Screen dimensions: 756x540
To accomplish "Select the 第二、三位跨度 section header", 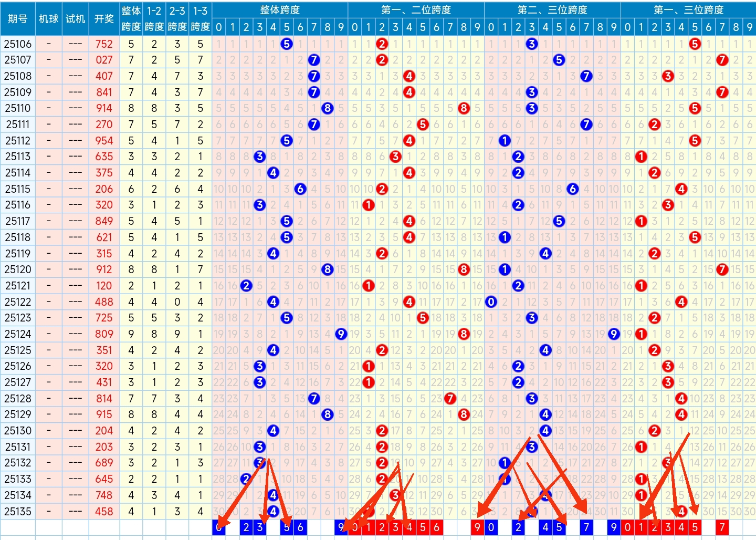I will tap(552, 10).
